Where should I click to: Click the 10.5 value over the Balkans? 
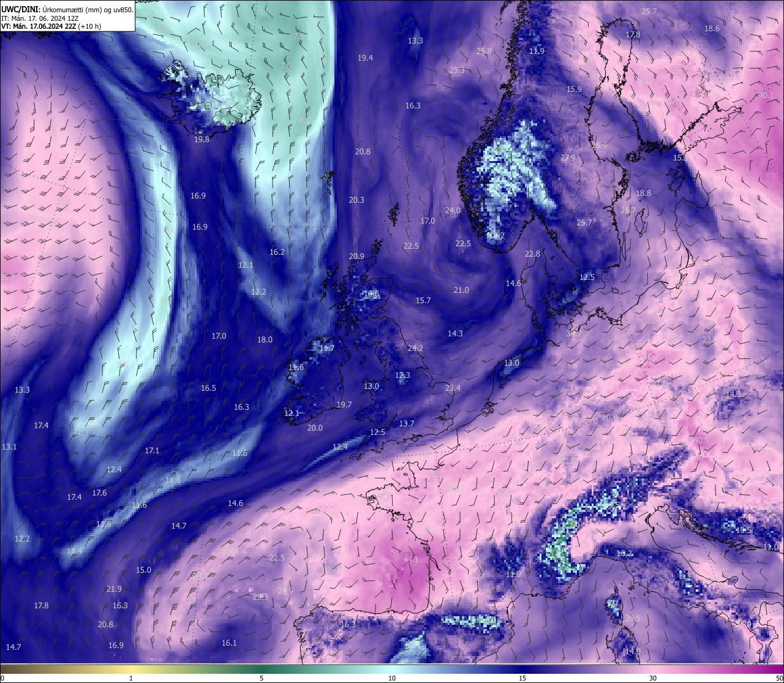point(744,530)
